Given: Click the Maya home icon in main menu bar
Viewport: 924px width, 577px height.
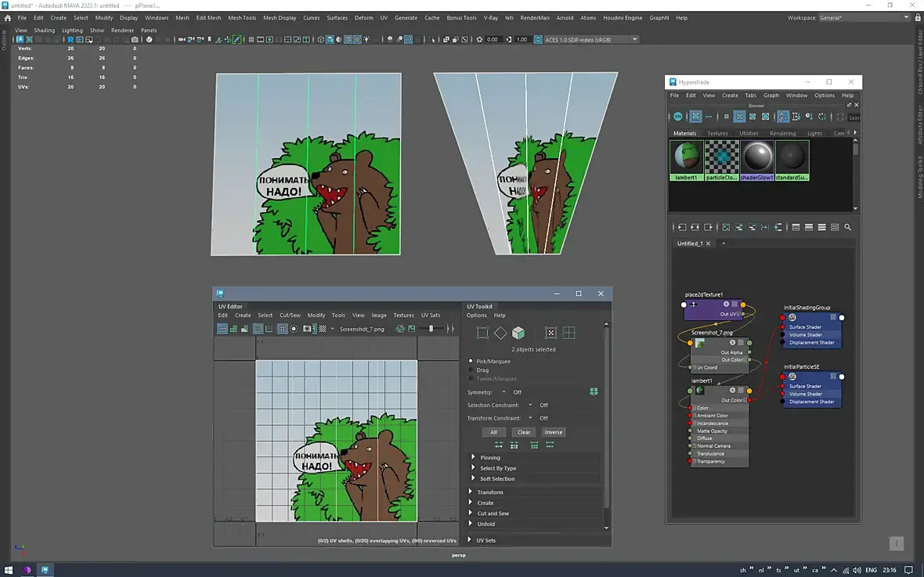Looking at the screenshot, I should (8, 17).
